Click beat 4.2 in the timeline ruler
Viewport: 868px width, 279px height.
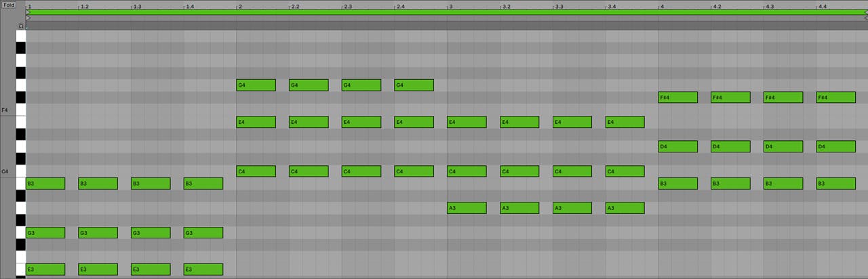717,5
